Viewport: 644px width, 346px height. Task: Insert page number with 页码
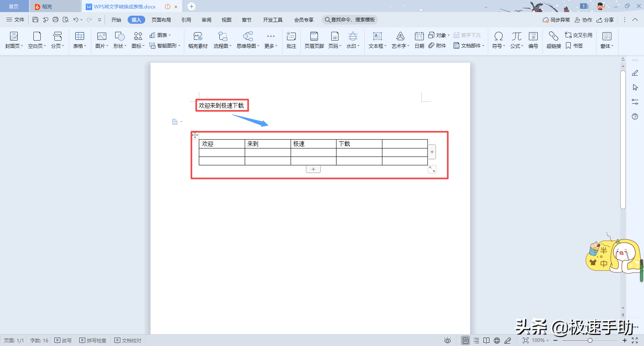click(x=334, y=40)
